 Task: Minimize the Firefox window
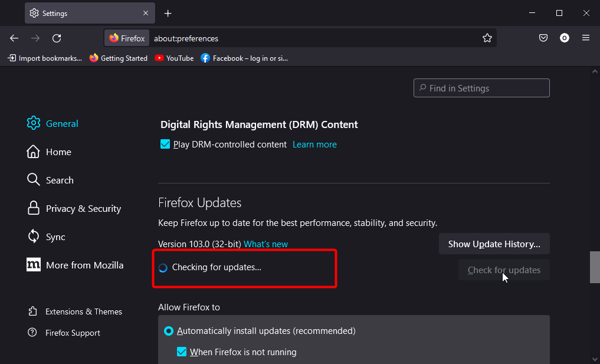[x=532, y=13]
